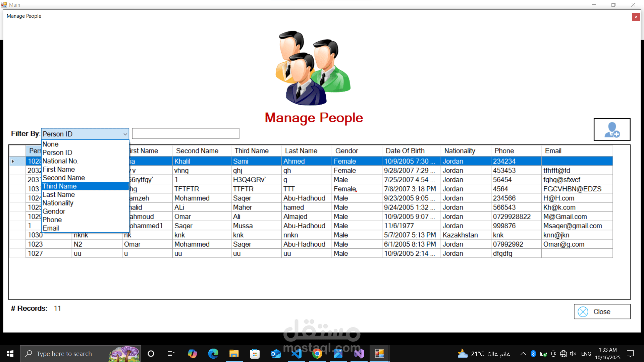Open VS Code taskbar icon
The image size is (644, 362).
tap(296, 354)
